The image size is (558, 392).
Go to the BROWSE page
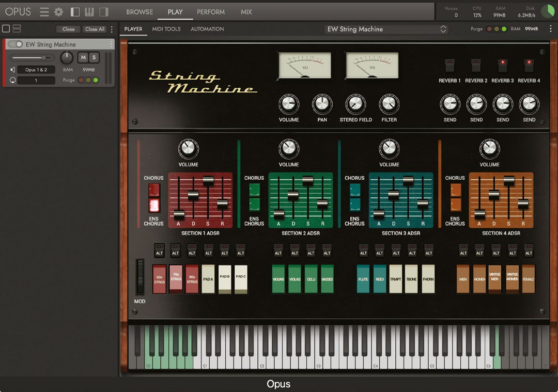139,12
